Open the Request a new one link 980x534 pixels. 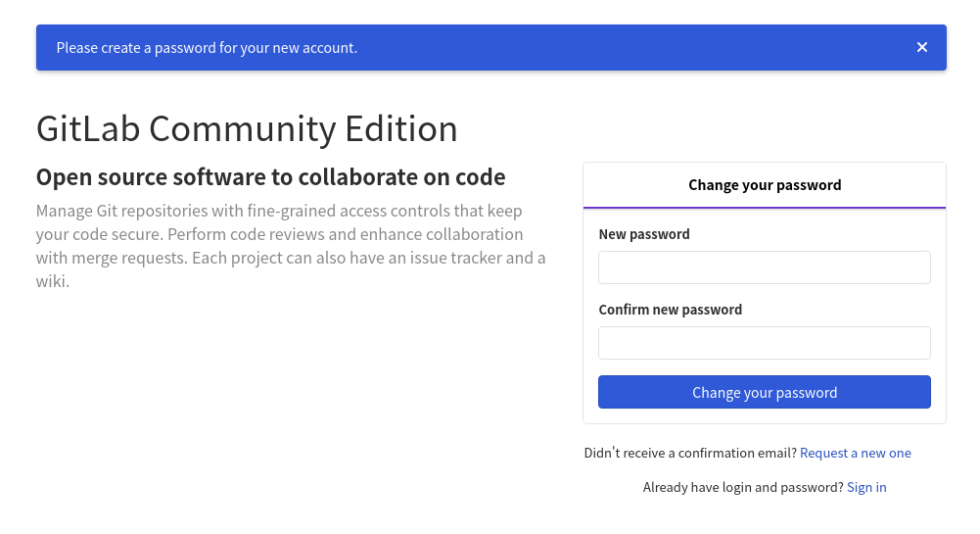[855, 453]
